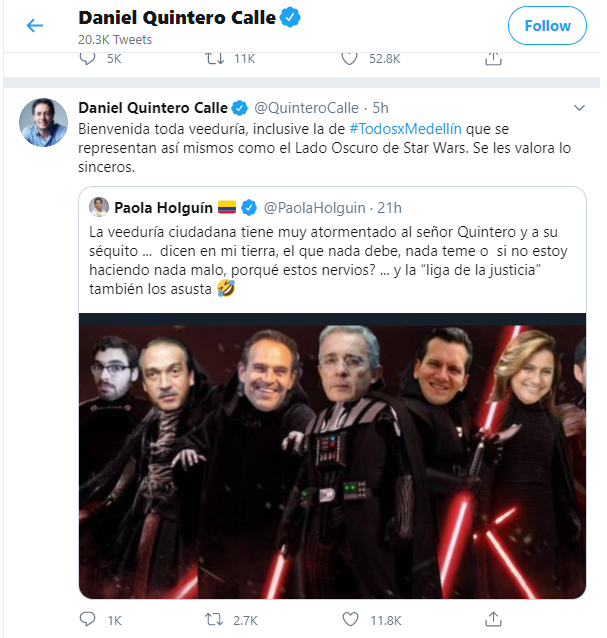
Task: Click the verified badge in the header
Action: tap(290, 18)
